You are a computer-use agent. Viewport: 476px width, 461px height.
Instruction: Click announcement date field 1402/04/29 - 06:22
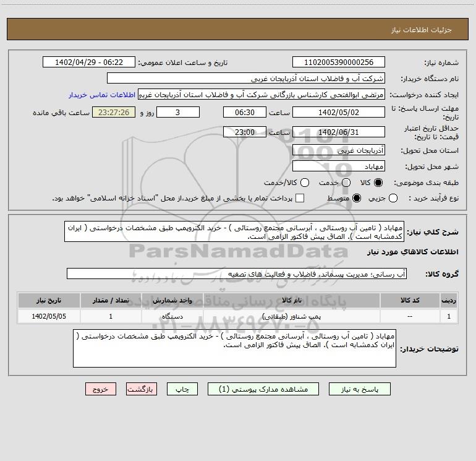pos(89,62)
